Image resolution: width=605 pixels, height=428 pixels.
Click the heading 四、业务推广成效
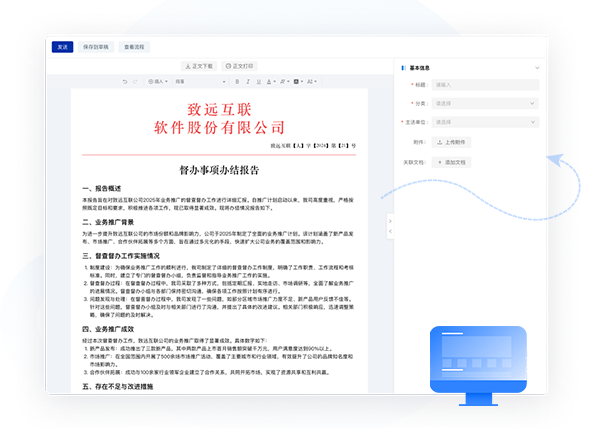(x=108, y=329)
